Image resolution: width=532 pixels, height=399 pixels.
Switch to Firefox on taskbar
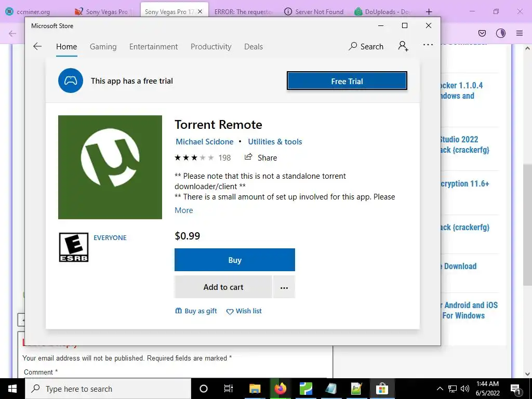pyautogui.click(x=280, y=389)
